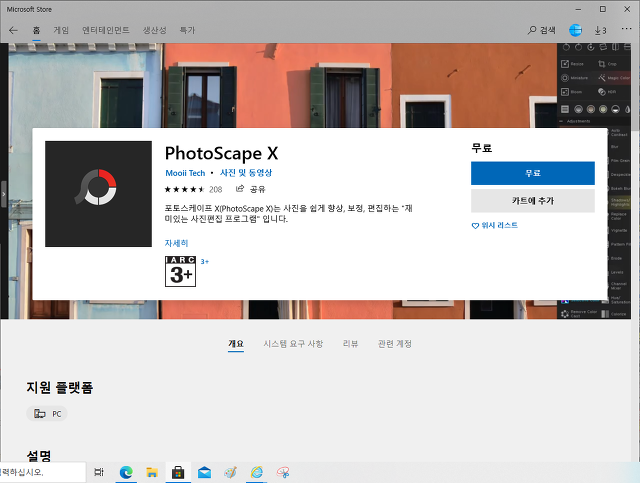Open Mooii Tech publisher link
Viewport: 640px width, 483px height.
point(185,173)
